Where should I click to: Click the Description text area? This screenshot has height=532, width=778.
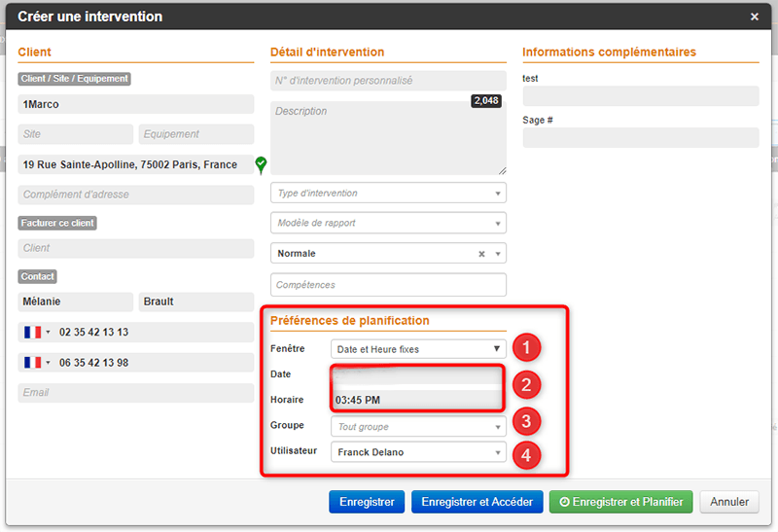(x=388, y=138)
